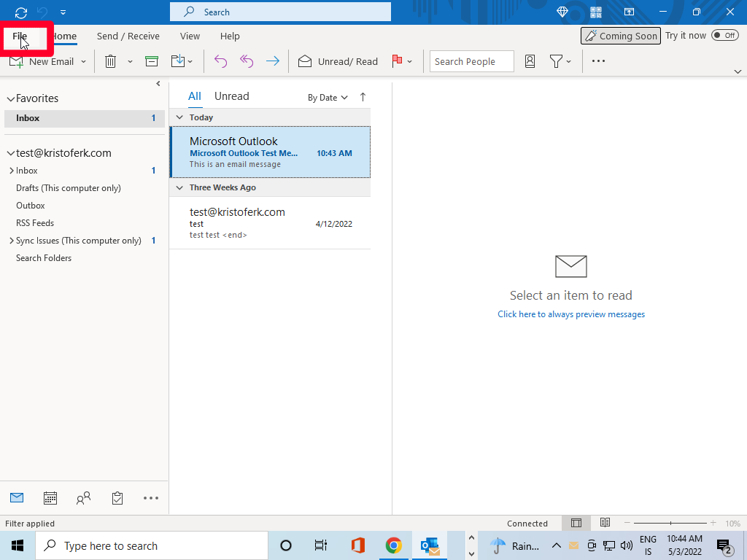This screenshot has width=747, height=560.
Task: Click the Archive icon in toolbar
Action: coord(152,62)
